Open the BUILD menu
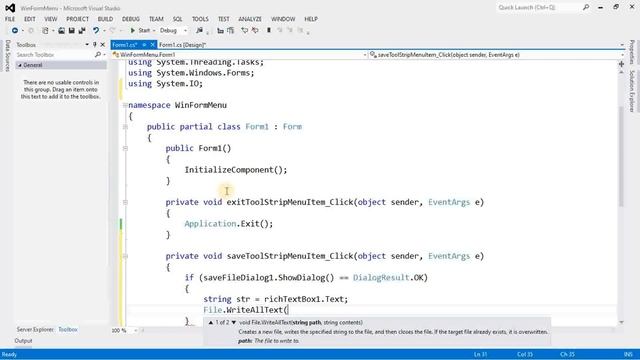Viewport: 640px width, 360px height. (x=105, y=19)
